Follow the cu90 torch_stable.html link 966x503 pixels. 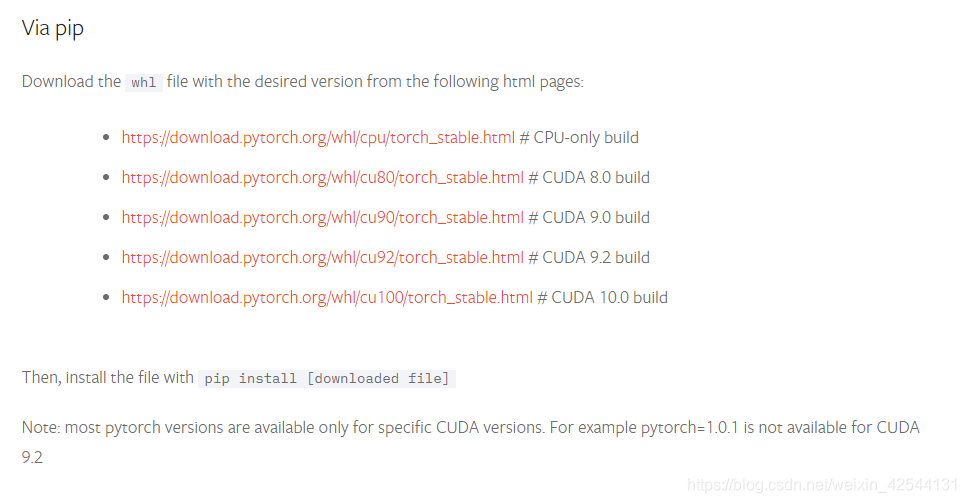click(x=322, y=218)
